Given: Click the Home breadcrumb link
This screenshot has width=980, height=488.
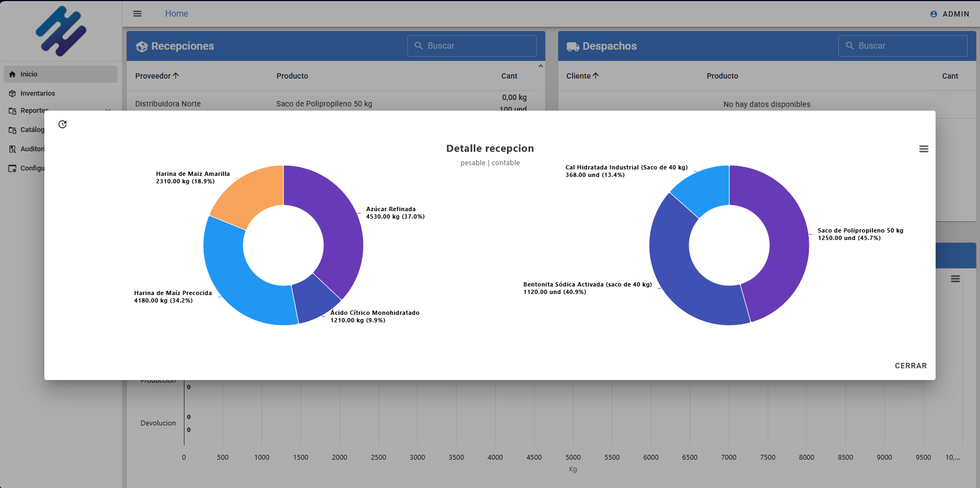Looking at the screenshot, I should pos(176,14).
